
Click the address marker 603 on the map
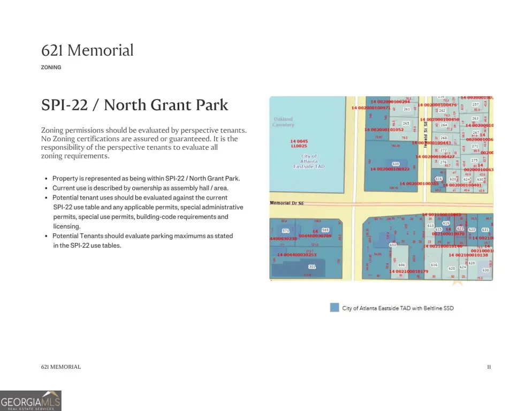(x=392, y=245)
